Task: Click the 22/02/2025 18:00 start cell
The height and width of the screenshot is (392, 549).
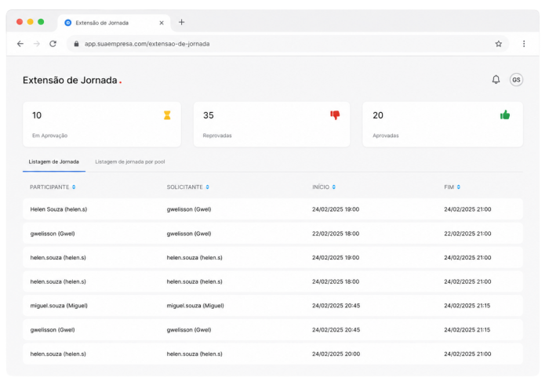Action: click(336, 234)
